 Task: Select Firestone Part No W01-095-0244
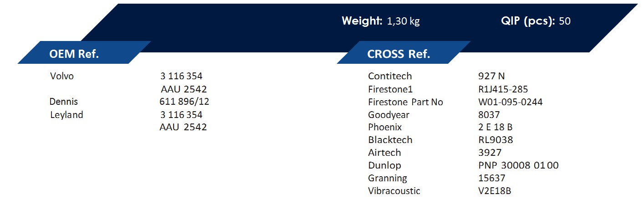click(x=510, y=102)
